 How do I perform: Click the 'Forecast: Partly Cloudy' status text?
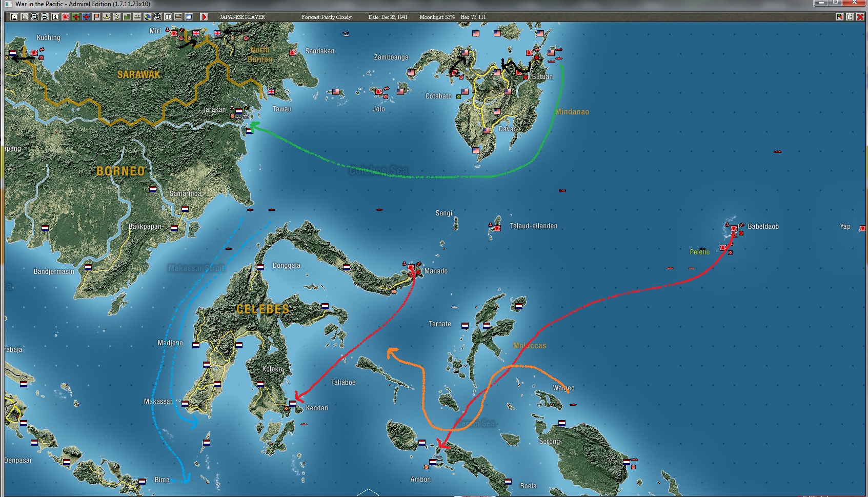click(327, 17)
